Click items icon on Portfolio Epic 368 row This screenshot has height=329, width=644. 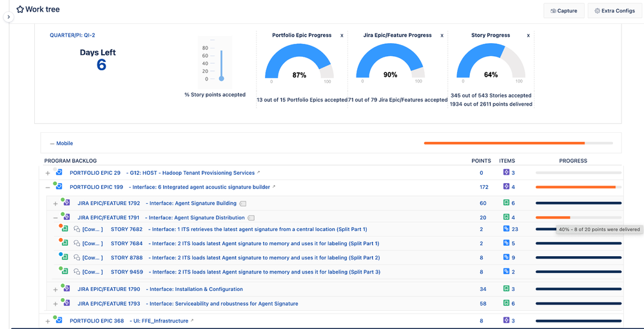[x=507, y=321]
